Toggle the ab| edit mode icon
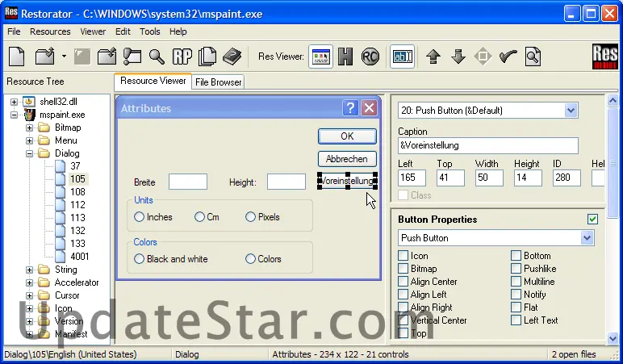The width and height of the screenshot is (623, 364). coord(402,56)
